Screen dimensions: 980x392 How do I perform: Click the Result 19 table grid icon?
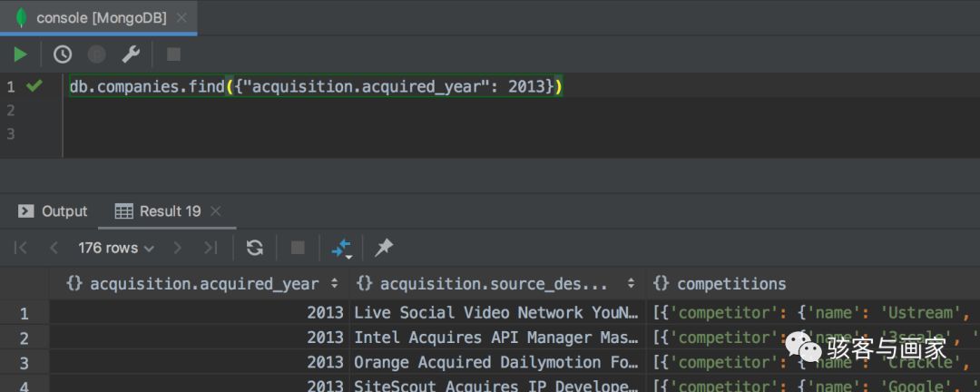[123, 212]
